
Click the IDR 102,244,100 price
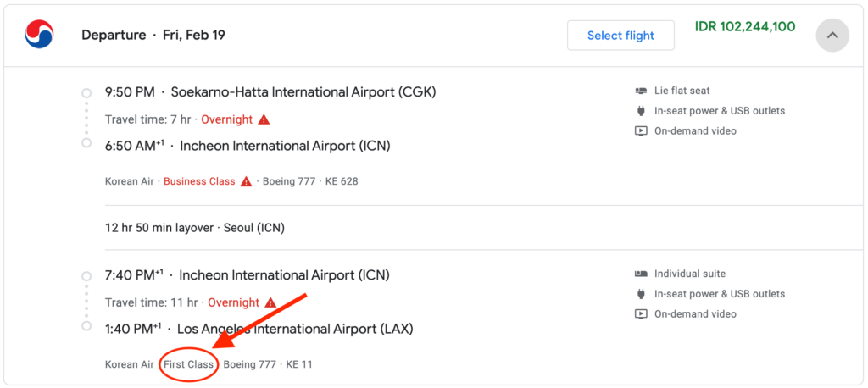(745, 26)
